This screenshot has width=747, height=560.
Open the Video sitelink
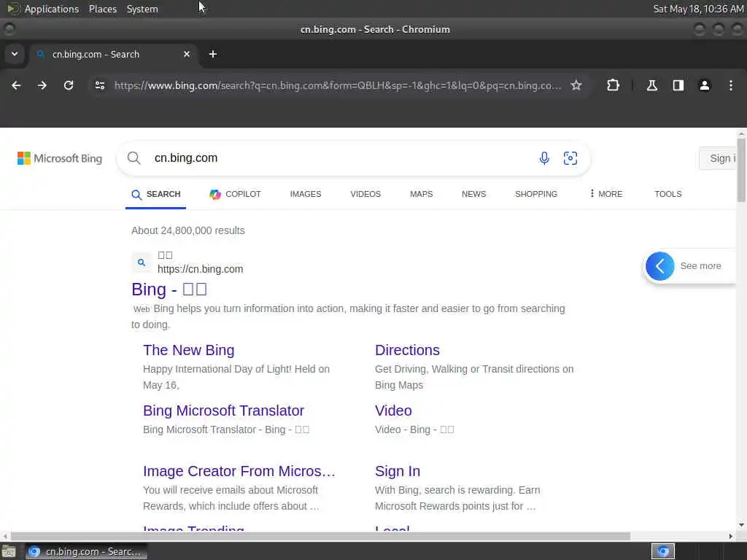coord(393,411)
